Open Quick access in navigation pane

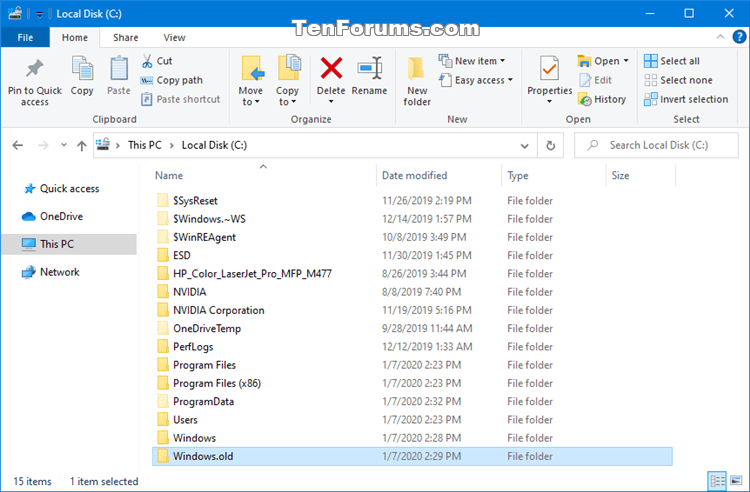point(62,188)
